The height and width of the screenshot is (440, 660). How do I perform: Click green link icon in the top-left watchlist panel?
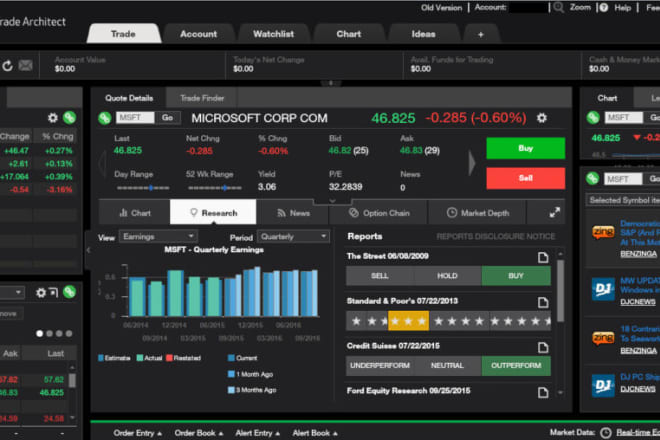coord(69,117)
